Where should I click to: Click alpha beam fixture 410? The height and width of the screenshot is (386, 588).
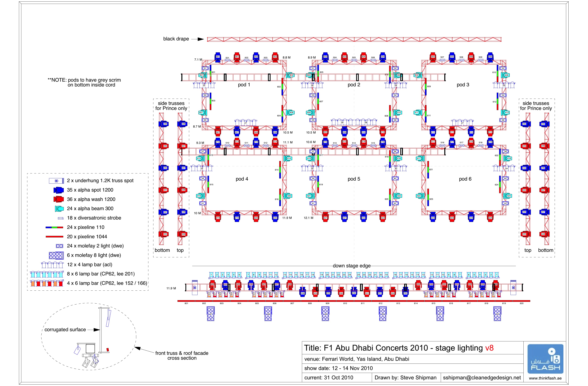click(398, 113)
